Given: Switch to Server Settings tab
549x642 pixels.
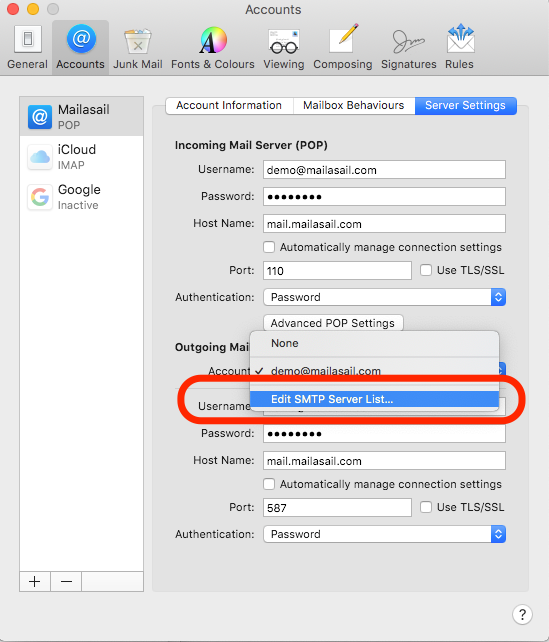Looking at the screenshot, I should pyautogui.click(x=465, y=106).
